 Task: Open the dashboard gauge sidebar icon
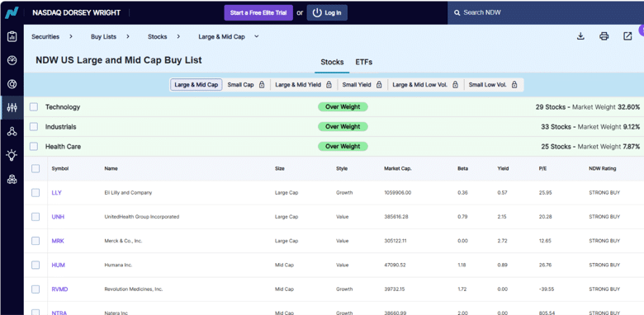[x=12, y=61]
